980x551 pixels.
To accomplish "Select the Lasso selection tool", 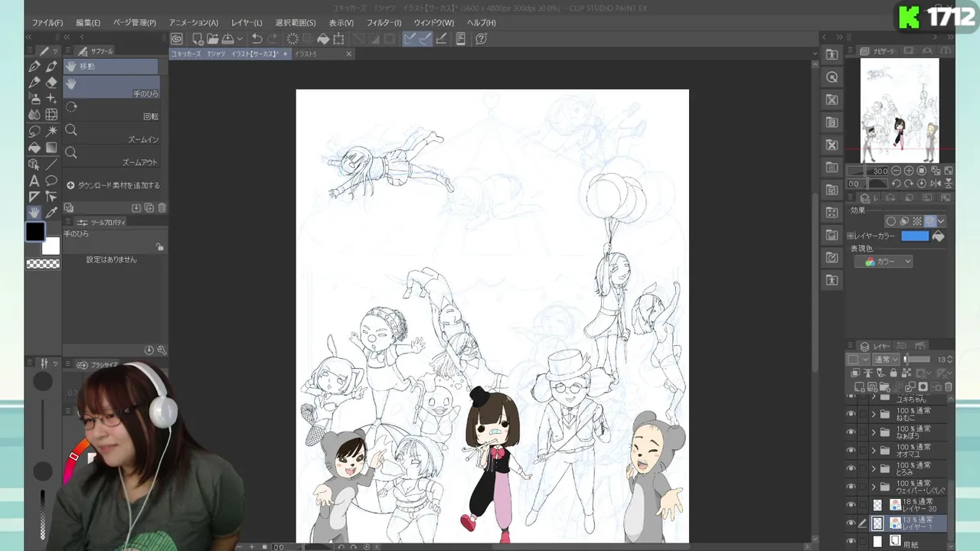I will click(34, 132).
